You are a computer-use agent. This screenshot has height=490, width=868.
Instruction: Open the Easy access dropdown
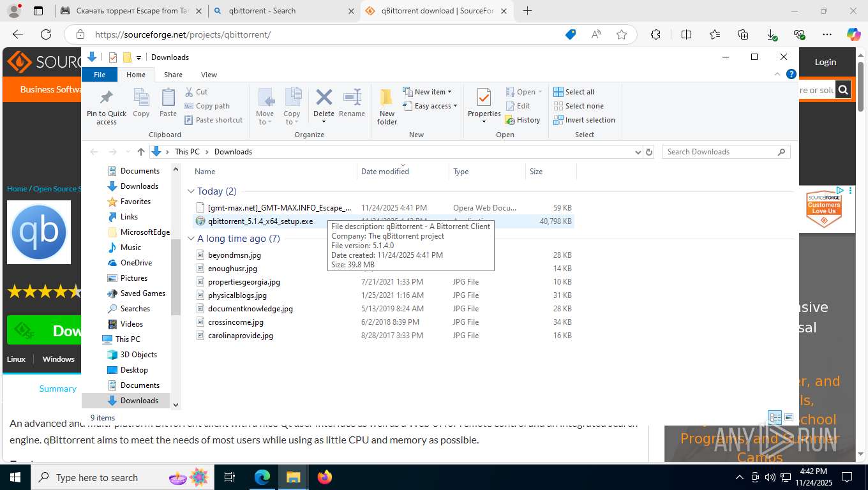pyautogui.click(x=430, y=106)
